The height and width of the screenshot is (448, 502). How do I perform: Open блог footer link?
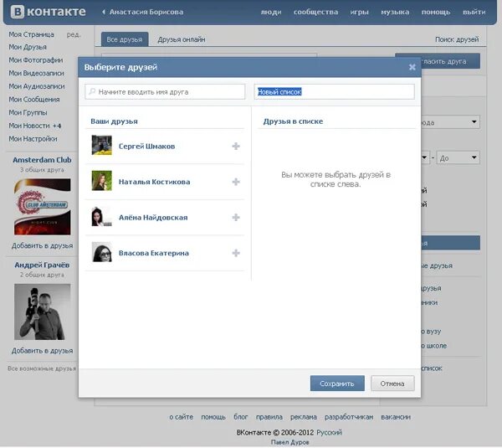click(x=241, y=417)
